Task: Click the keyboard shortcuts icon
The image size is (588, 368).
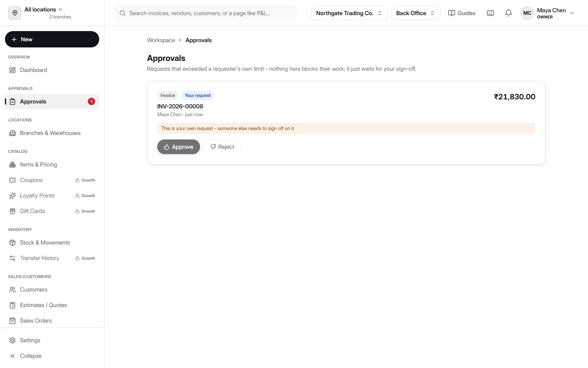Action: click(x=490, y=13)
